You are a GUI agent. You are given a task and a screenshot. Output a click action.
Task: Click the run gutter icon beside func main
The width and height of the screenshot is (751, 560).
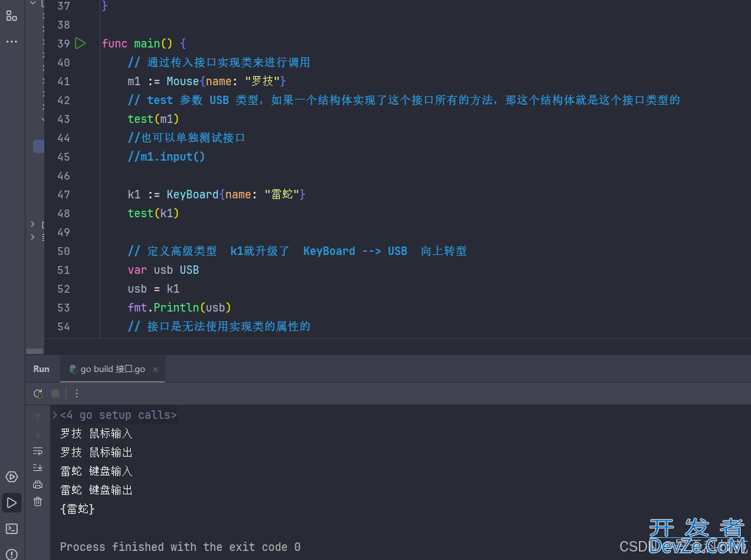[x=81, y=44]
